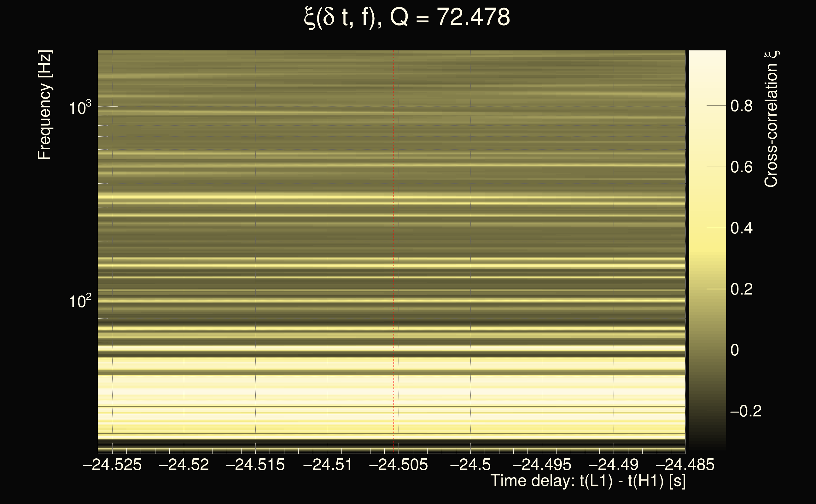Click the -24.485 time delay tick label

point(685,465)
